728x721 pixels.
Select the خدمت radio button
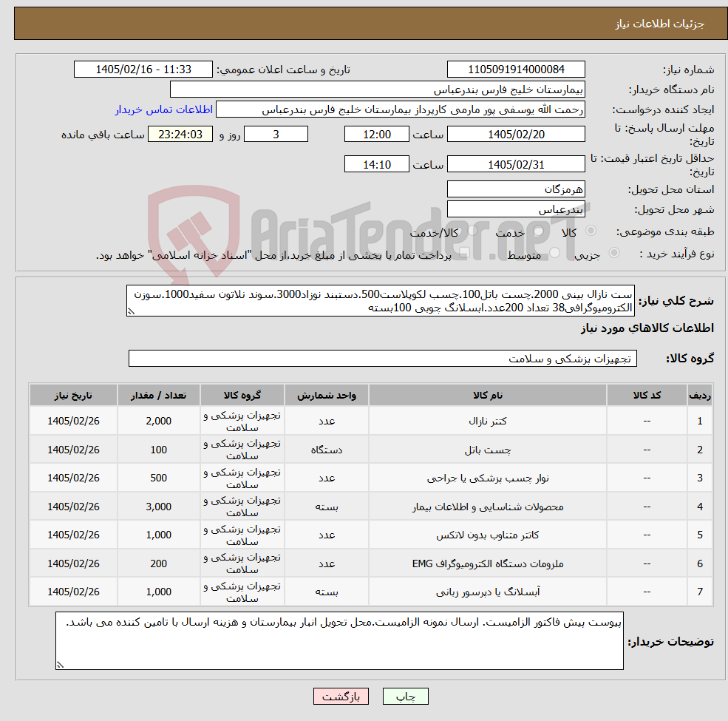click(539, 231)
